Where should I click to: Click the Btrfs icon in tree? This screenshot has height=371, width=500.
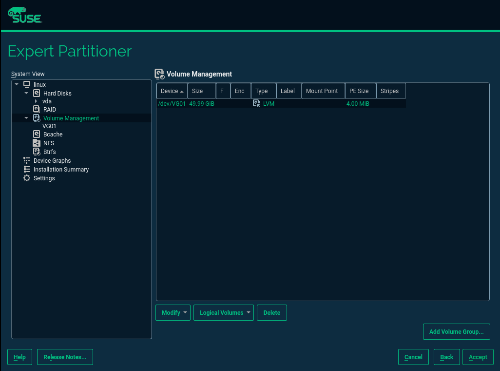point(37,152)
